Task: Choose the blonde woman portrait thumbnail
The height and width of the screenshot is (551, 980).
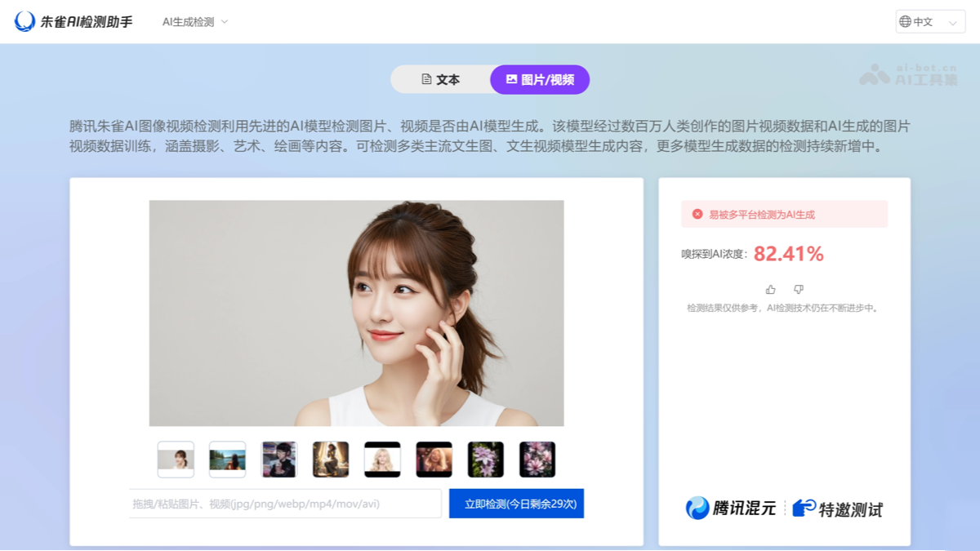Action: coord(382,460)
